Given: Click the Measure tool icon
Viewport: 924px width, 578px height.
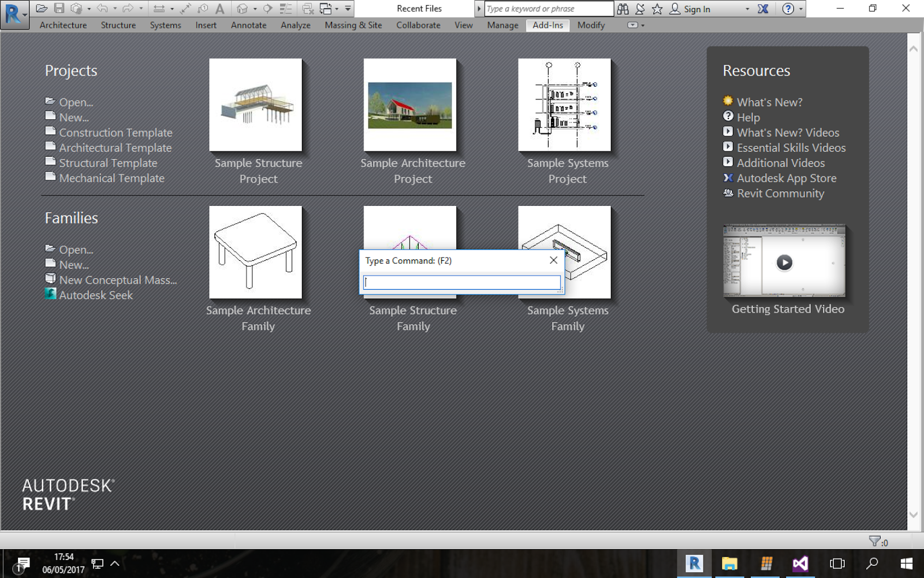Looking at the screenshot, I should tap(159, 8).
